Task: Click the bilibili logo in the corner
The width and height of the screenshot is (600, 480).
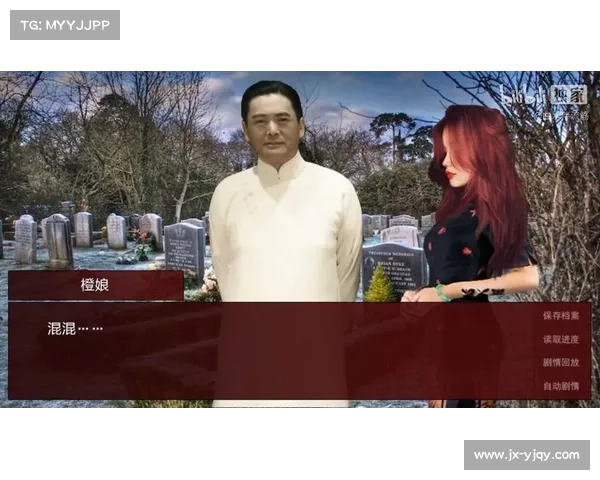Action: [x=520, y=95]
